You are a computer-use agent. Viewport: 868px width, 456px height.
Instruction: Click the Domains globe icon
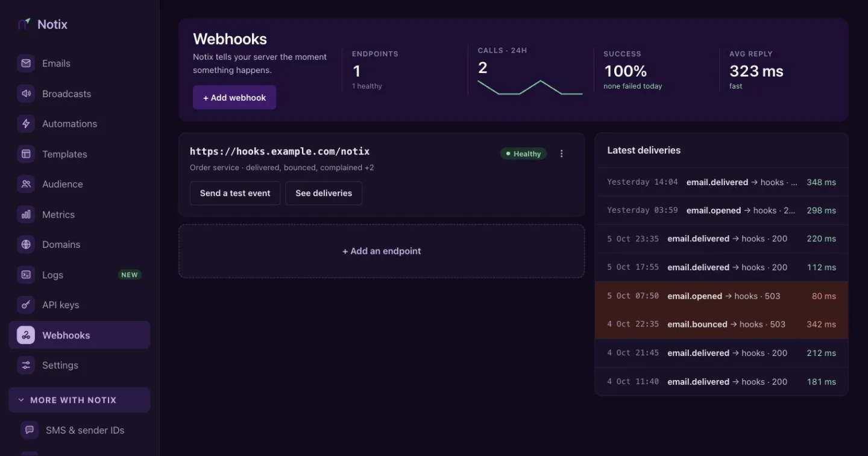coord(26,244)
